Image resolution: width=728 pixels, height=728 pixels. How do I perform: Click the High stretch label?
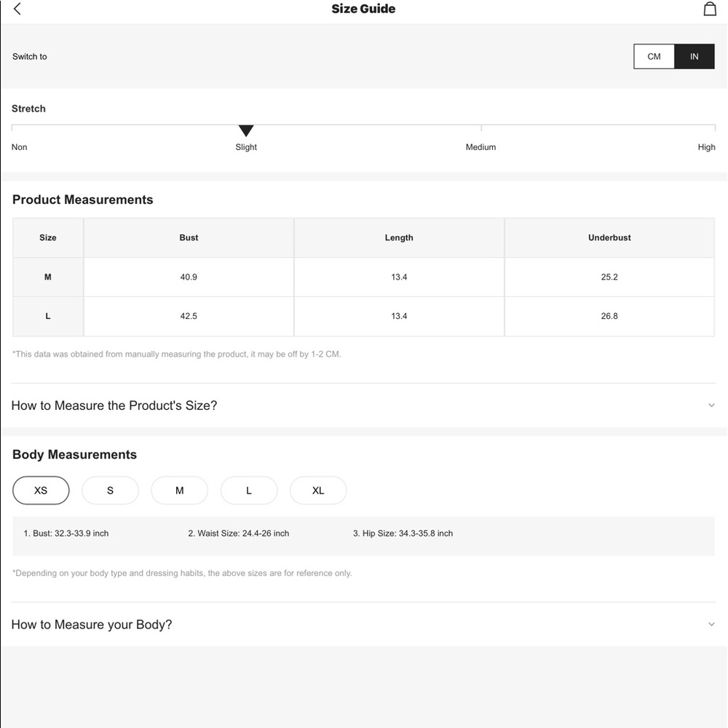point(706,147)
